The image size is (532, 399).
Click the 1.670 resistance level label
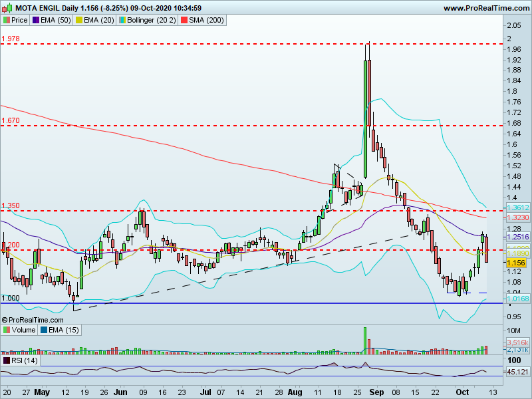(11, 120)
